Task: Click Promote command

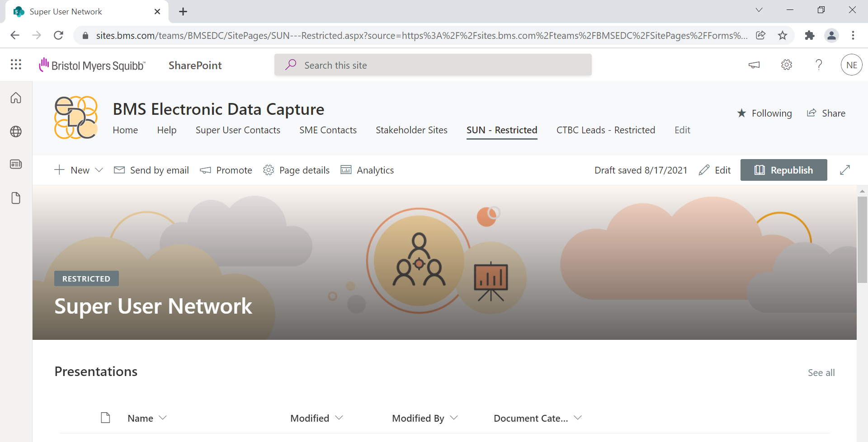Action: point(226,170)
